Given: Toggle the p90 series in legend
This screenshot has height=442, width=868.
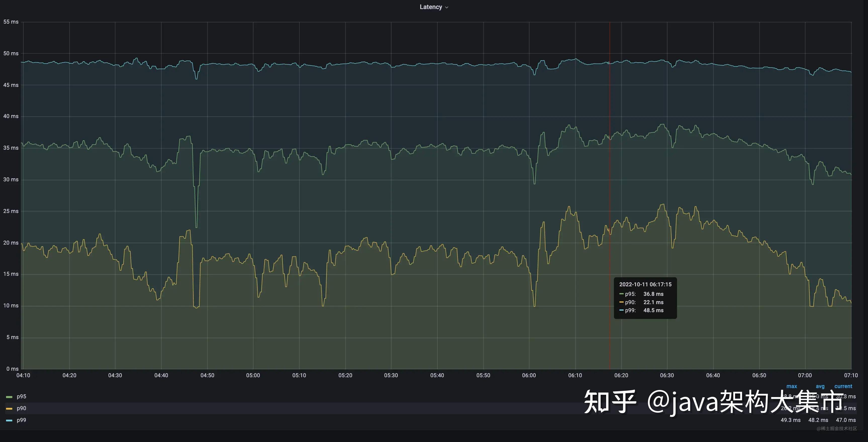Looking at the screenshot, I should [21, 408].
